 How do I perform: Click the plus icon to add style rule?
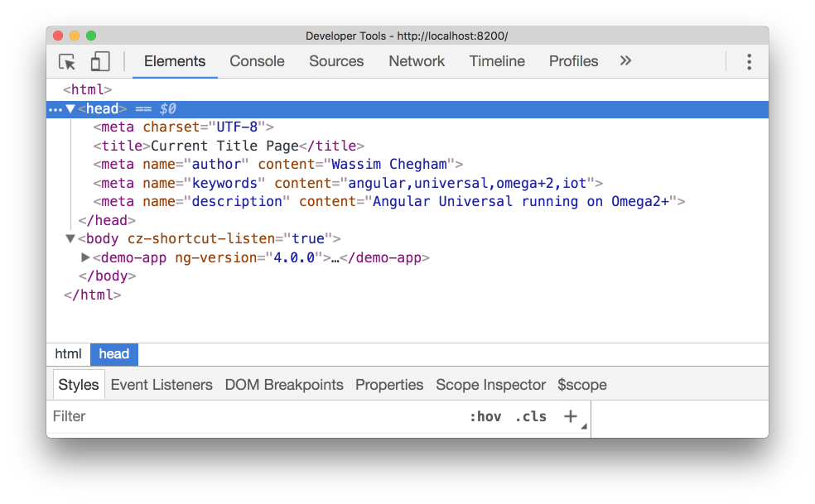coord(570,416)
